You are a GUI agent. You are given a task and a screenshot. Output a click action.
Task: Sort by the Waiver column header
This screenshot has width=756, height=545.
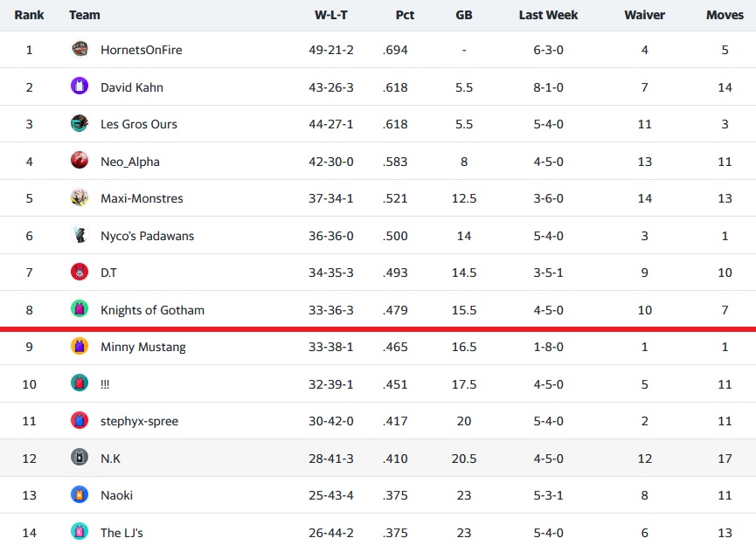click(645, 15)
